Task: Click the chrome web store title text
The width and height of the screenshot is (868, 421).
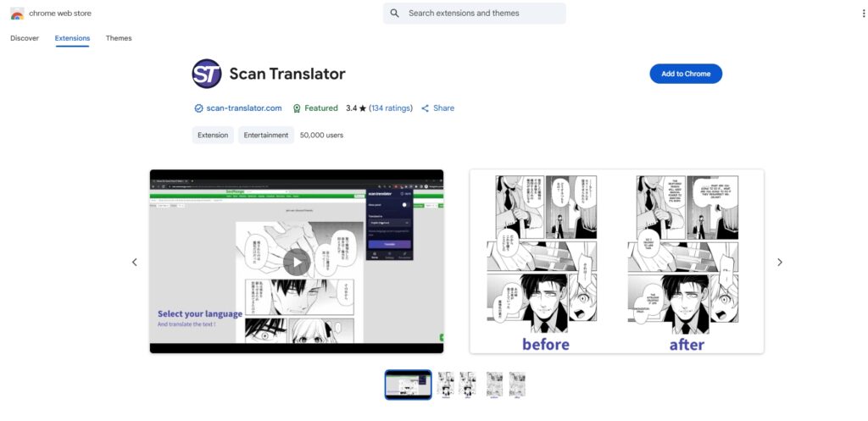Action: pos(60,14)
